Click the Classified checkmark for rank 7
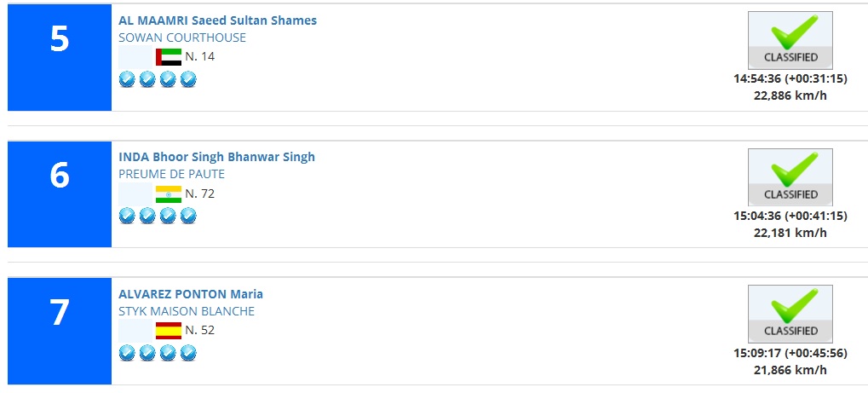 click(x=790, y=314)
